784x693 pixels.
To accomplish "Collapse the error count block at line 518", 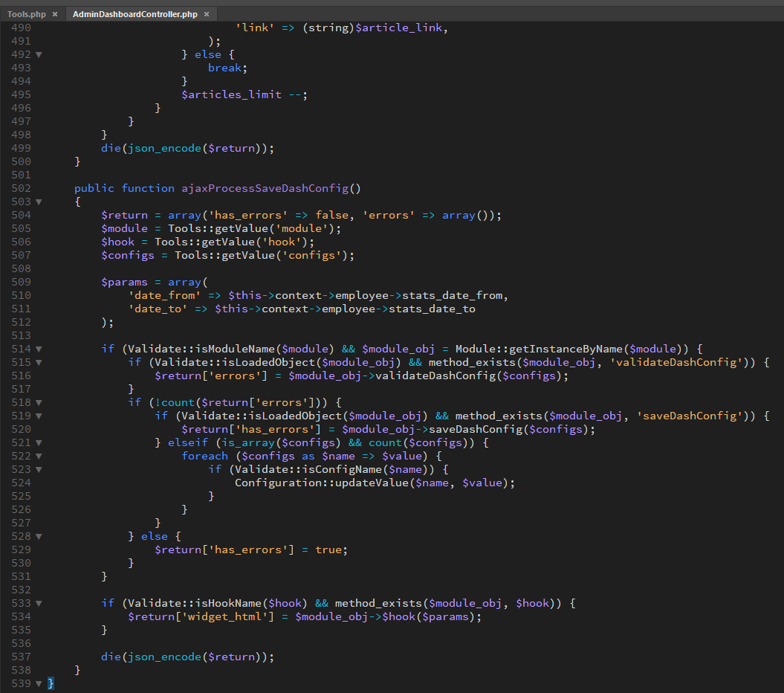I will tap(39, 403).
